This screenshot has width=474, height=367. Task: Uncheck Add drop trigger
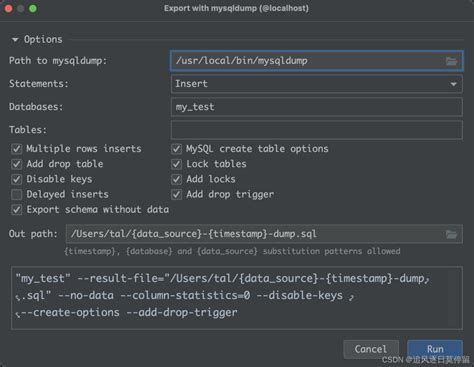[x=176, y=194]
